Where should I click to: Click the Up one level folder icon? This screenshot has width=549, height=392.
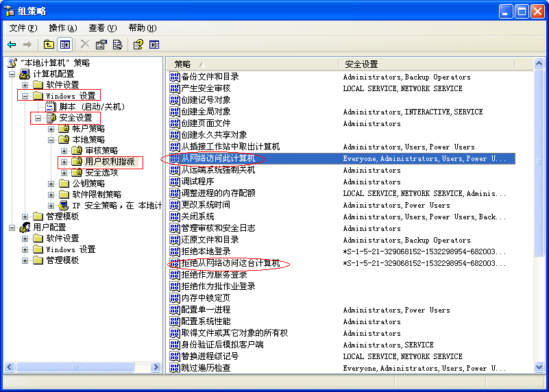(x=49, y=45)
